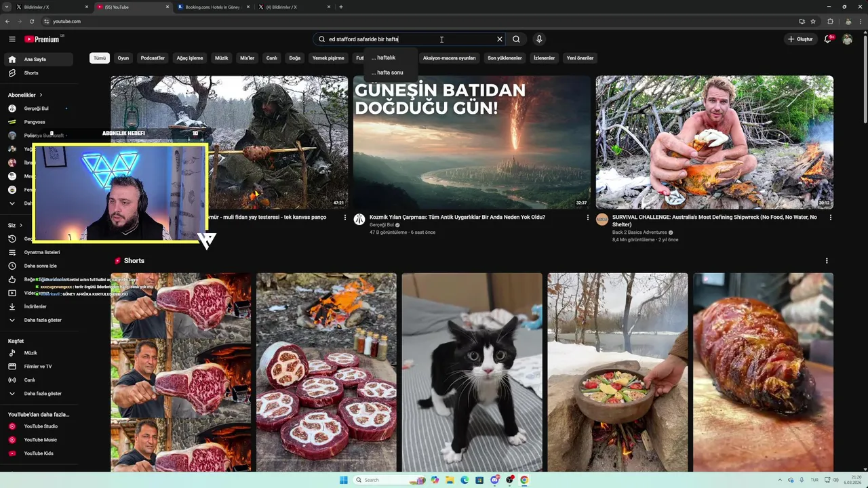The image size is (868, 488).
Task: Open Daha sonra izle list
Action: [39, 266]
